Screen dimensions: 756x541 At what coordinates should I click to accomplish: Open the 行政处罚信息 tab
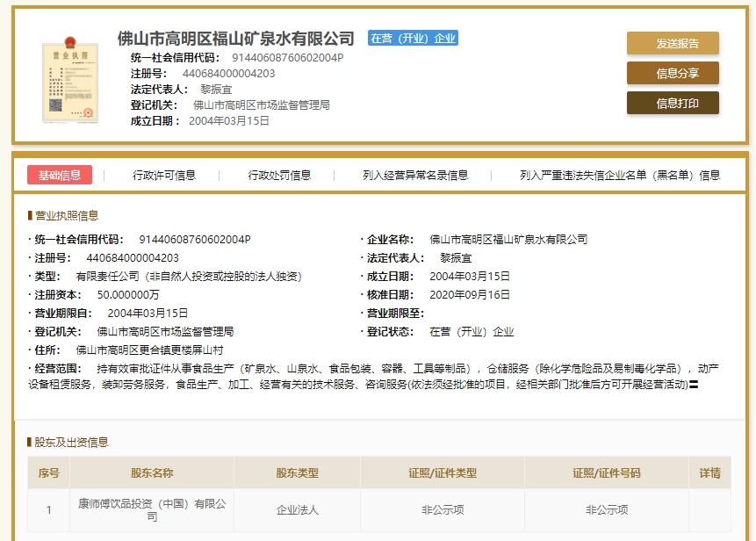click(x=279, y=175)
